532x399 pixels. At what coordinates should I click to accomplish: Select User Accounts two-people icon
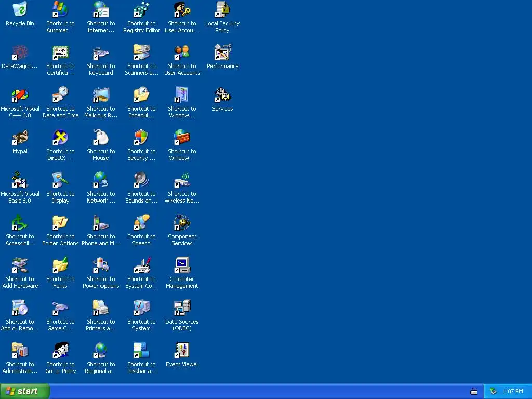[182, 52]
